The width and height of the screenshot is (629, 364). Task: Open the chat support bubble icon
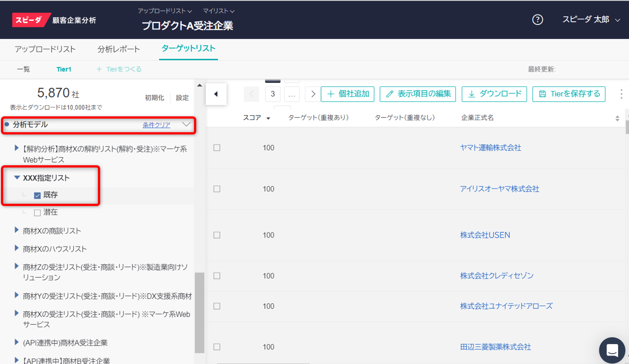pyautogui.click(x=612, y=350)
